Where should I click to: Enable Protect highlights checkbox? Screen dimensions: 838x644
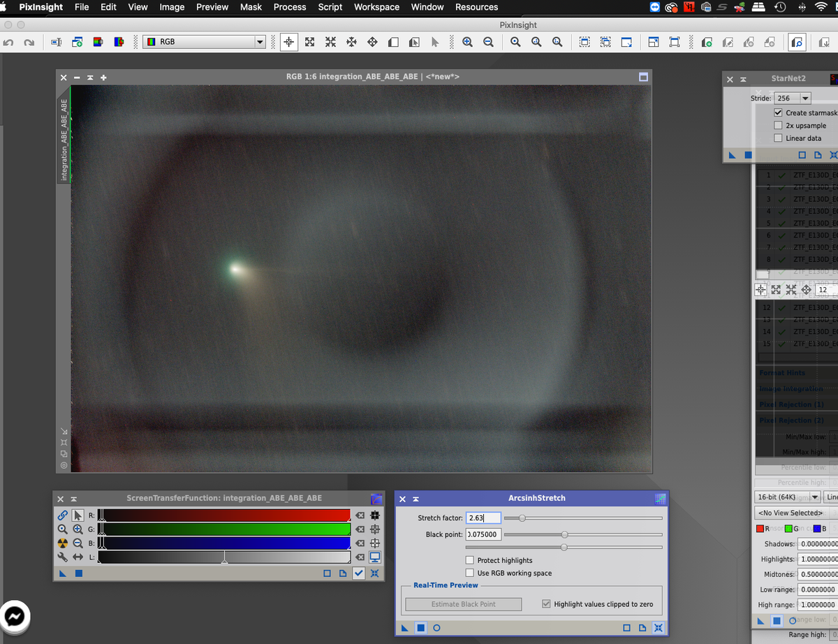470,560
